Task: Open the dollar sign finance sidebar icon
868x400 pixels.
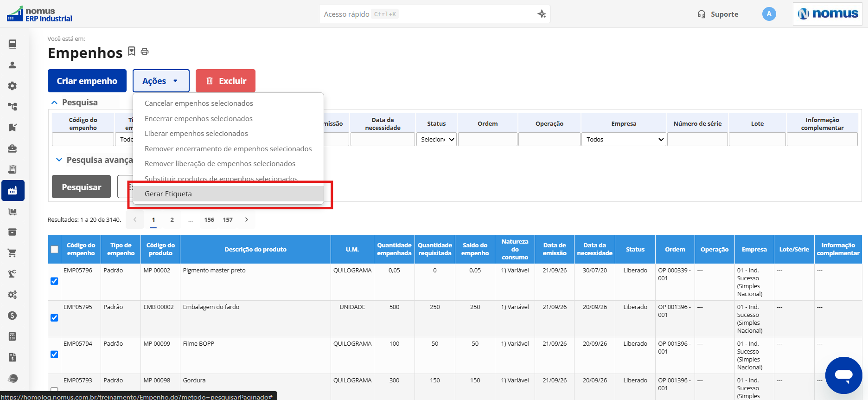Action: (x=13, y=316)
